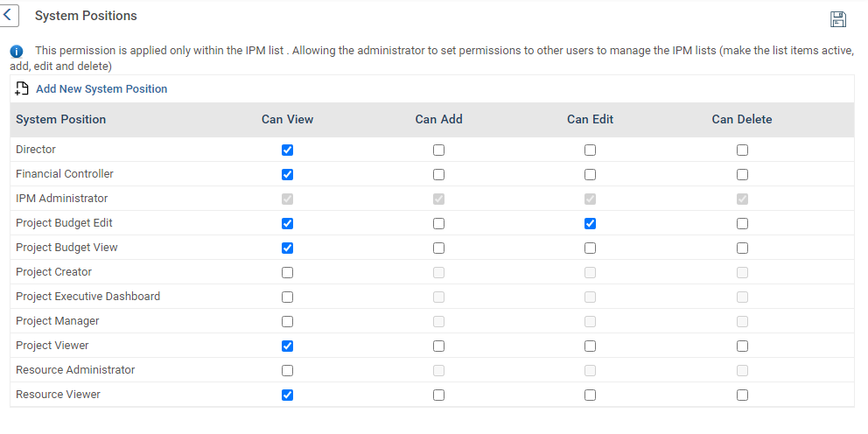Select the IPM Administrator row label
Screen dimensions: 868x434
coord(62,199)
